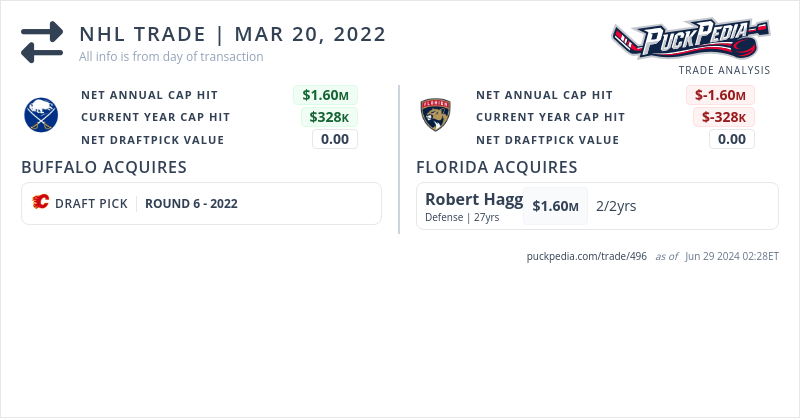
Task: Click Buffalo's 0.00 net draftpick value
Action: [335, 139]
